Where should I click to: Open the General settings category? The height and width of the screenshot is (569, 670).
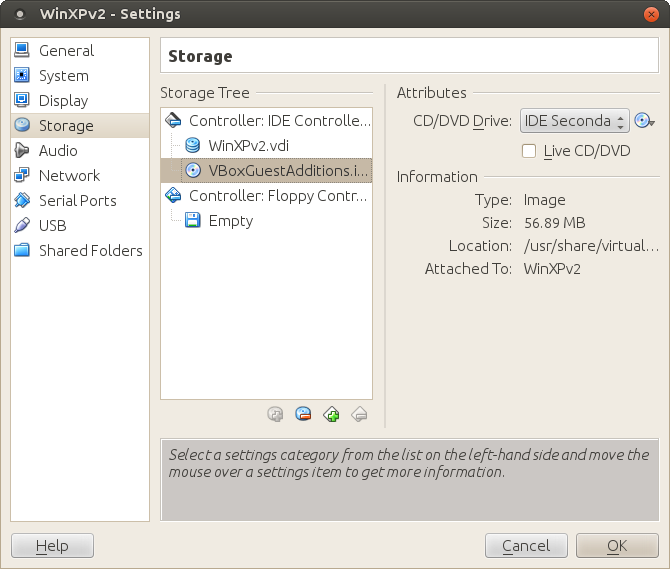66,51
